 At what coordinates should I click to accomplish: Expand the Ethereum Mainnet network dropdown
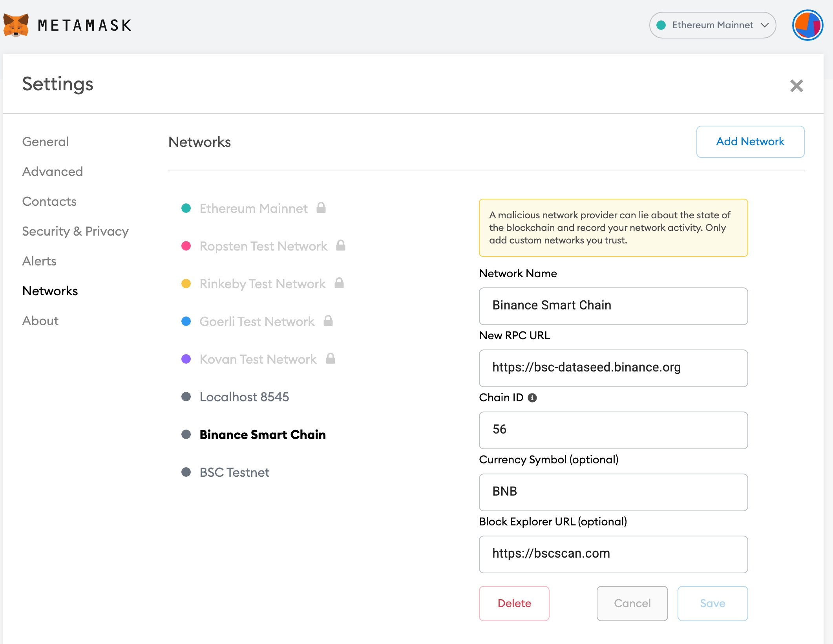pos(712,25)
